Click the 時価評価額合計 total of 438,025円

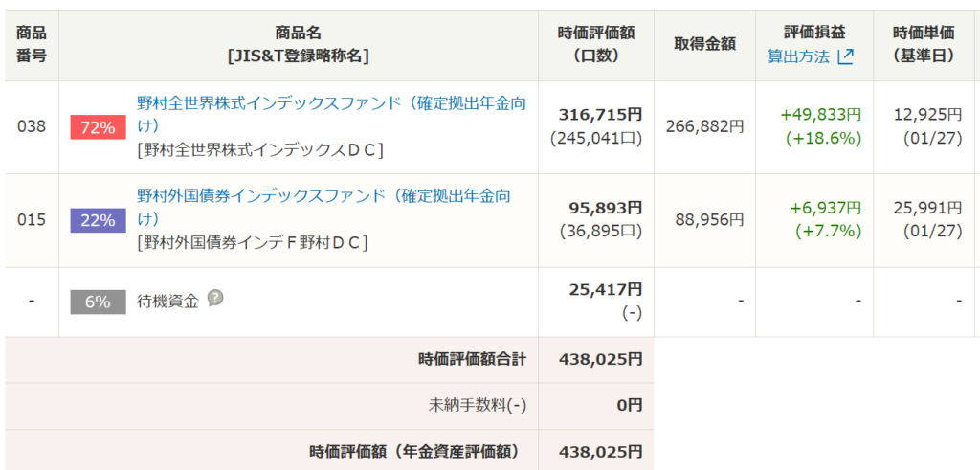coord(600,360)
